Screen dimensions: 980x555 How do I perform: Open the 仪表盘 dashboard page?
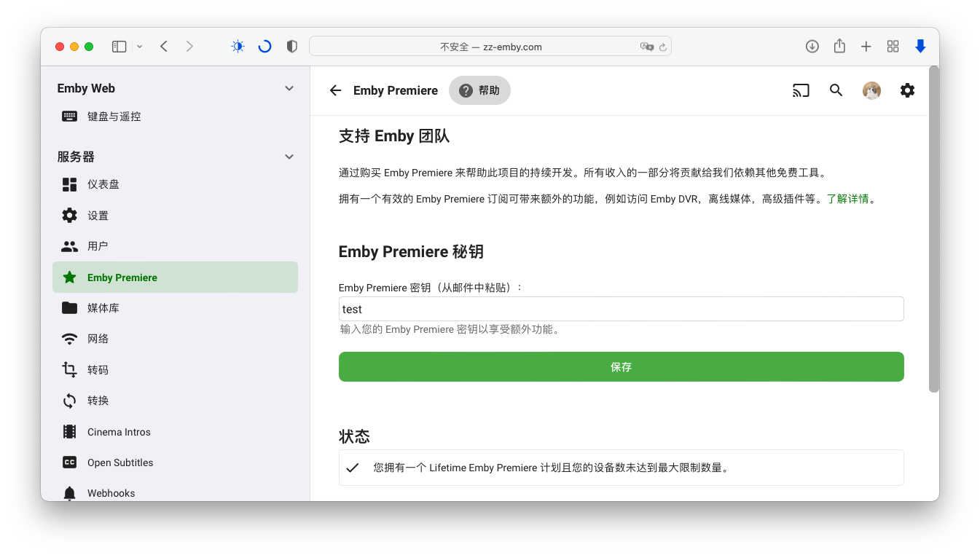[175, 184]
